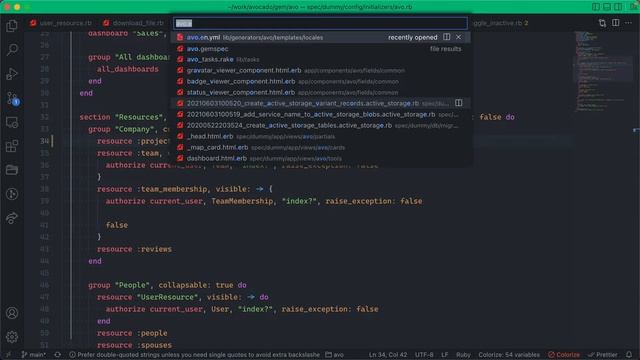Click the main branch in status bar
This screenshot has width=640, height=360.
(x=33, y=355)
